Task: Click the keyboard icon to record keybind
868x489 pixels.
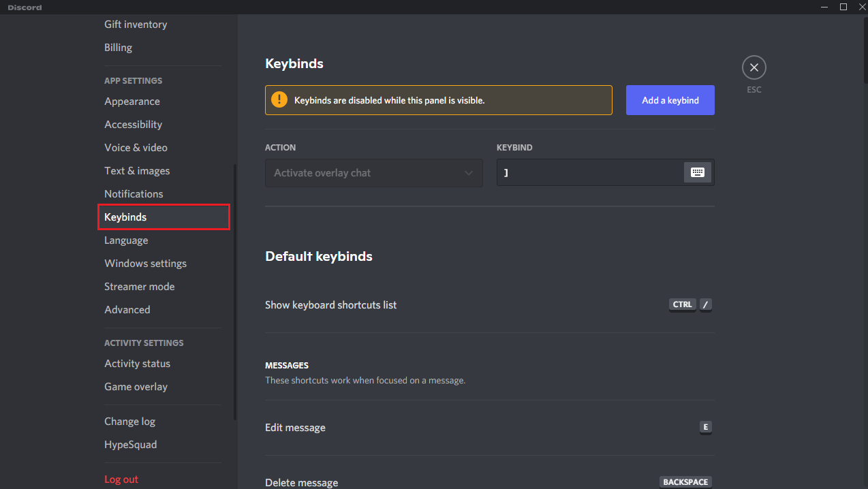Action: [697, 172]
